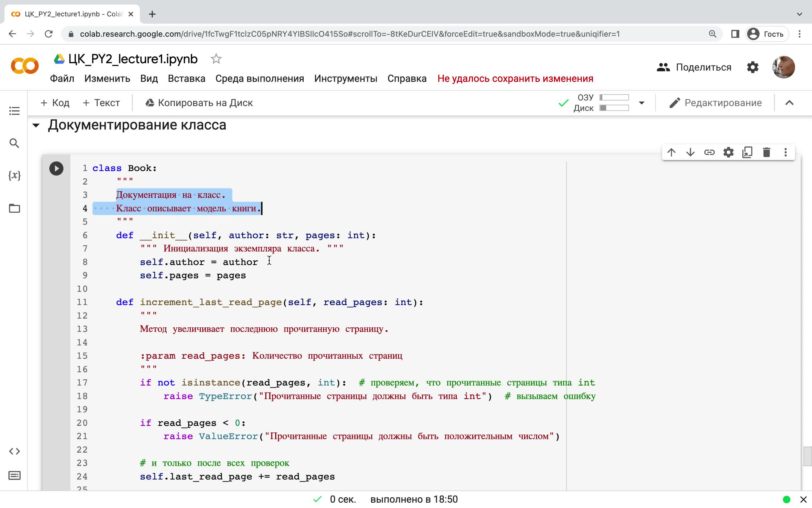Click the vertical page scrollbar thumb

tap(807, 456)
